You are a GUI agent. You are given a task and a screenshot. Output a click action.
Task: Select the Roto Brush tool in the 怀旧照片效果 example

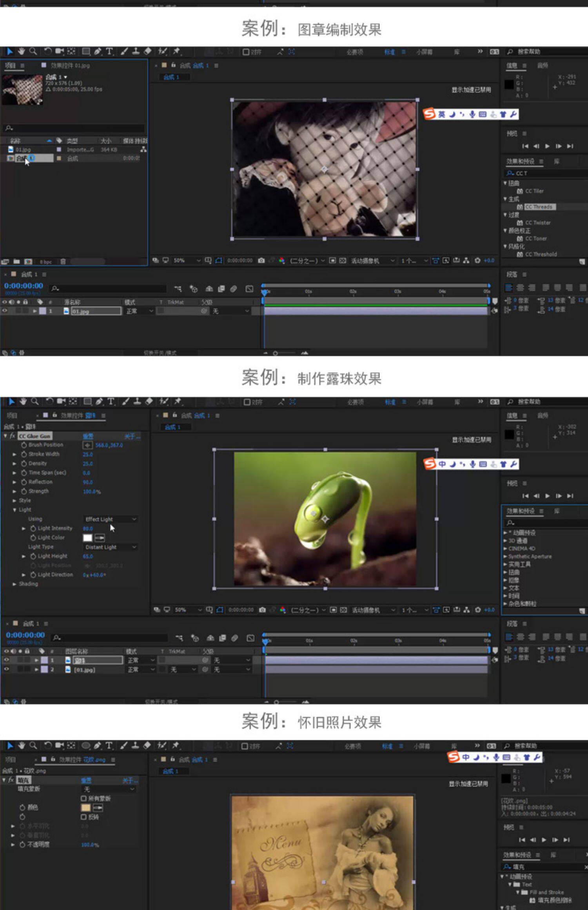click(x=162, y=745)
